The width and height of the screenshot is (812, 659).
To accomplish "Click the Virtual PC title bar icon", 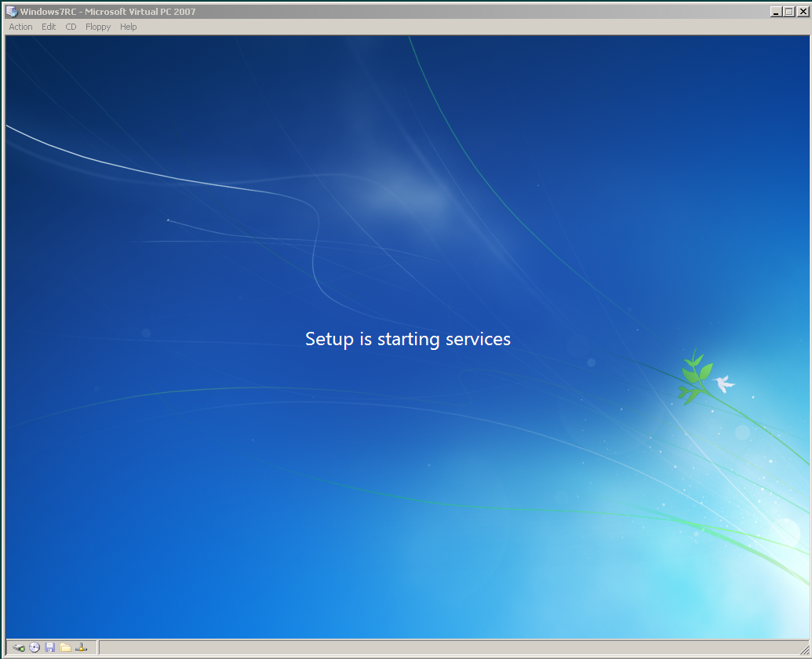I will click(12, 12).
